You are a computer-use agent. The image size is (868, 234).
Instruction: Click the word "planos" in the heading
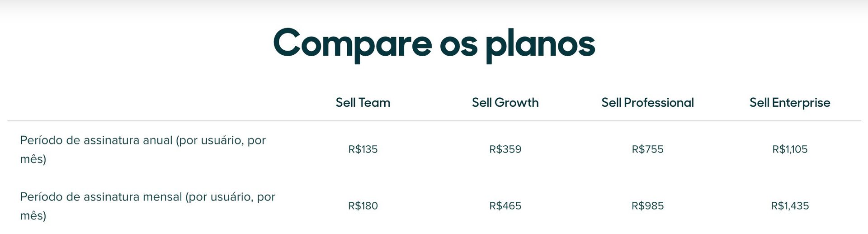point(540,44)
